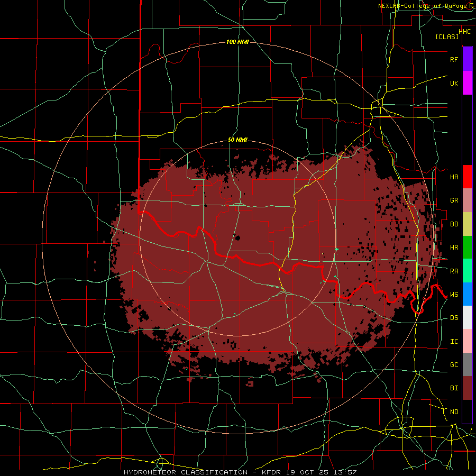Click the UK magenta legend swatch
Screen dimensions: 476x476
[467, 83]
